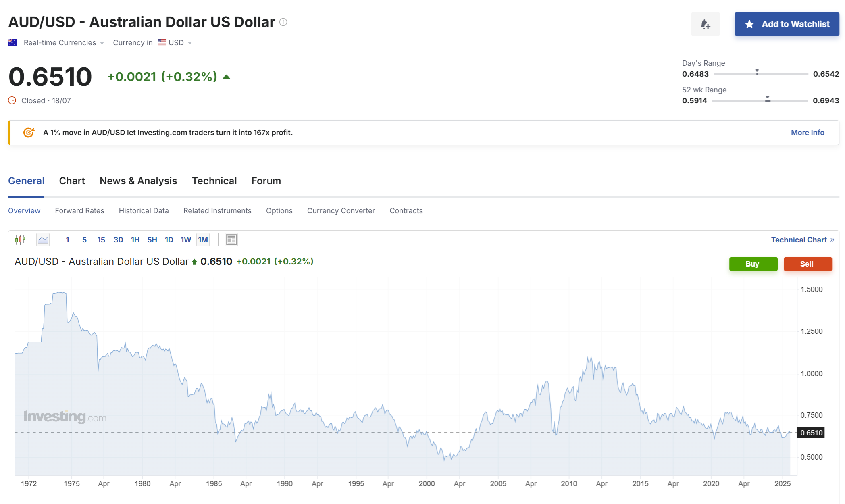This screenshot has width=845, height=504.
Task: Click info icon beside AUD/USD title
Action: pos(283,22)
